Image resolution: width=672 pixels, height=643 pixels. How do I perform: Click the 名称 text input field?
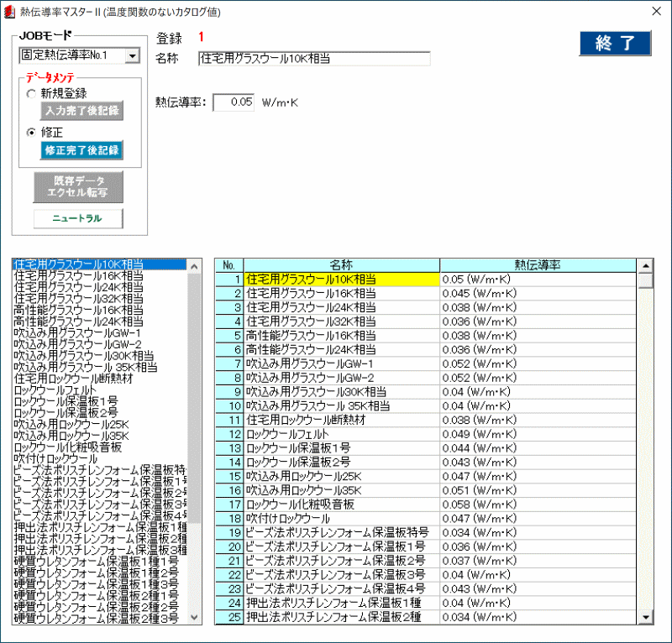314,59
